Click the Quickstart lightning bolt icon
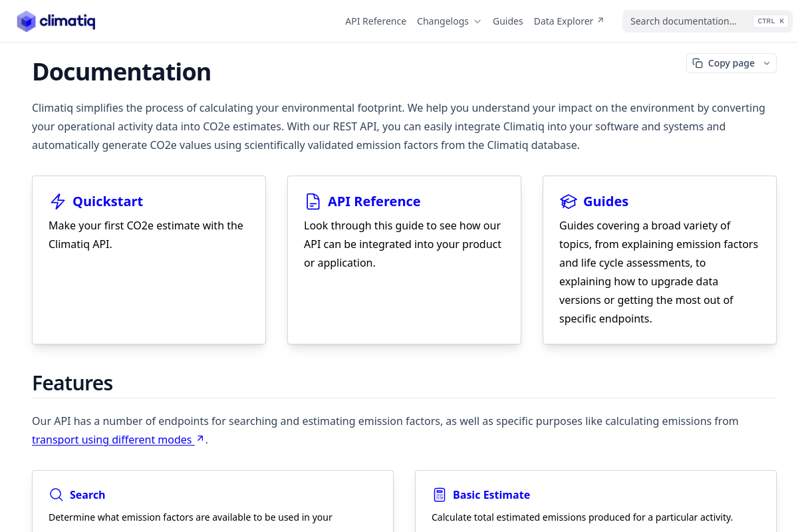 tap(58, 201)
